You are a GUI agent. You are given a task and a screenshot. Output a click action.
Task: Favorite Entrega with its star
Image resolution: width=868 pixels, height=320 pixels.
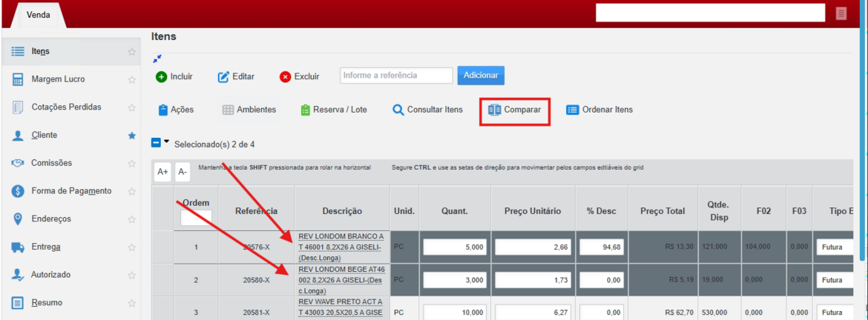click(x=132, y=247)
